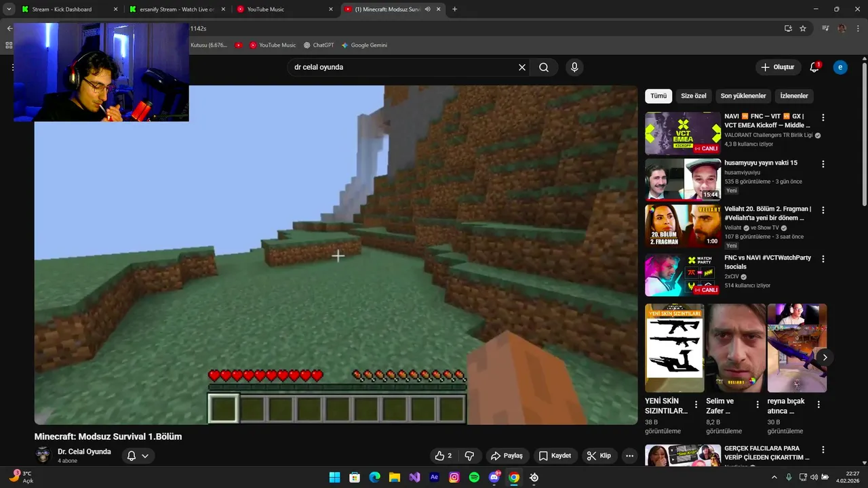868x488 pixels.
Task: Open options for NAVI FNC video
Action: click(823, 117)
